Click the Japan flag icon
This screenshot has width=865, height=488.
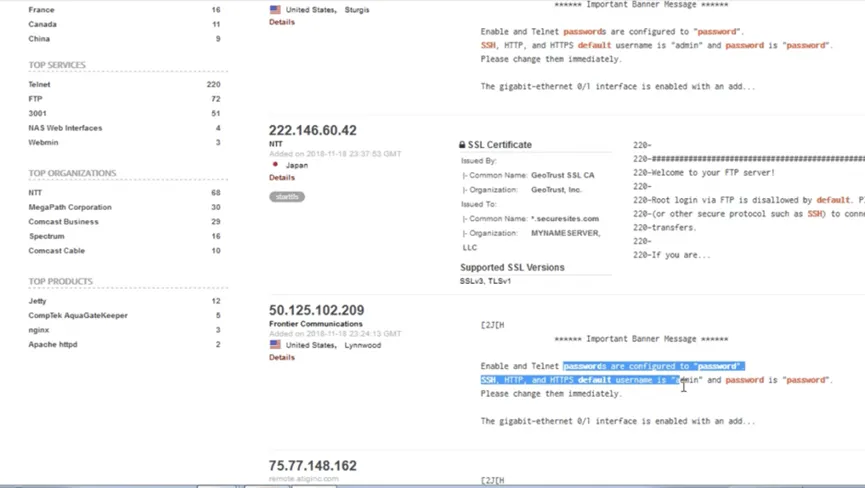click(x=275, y=164)
